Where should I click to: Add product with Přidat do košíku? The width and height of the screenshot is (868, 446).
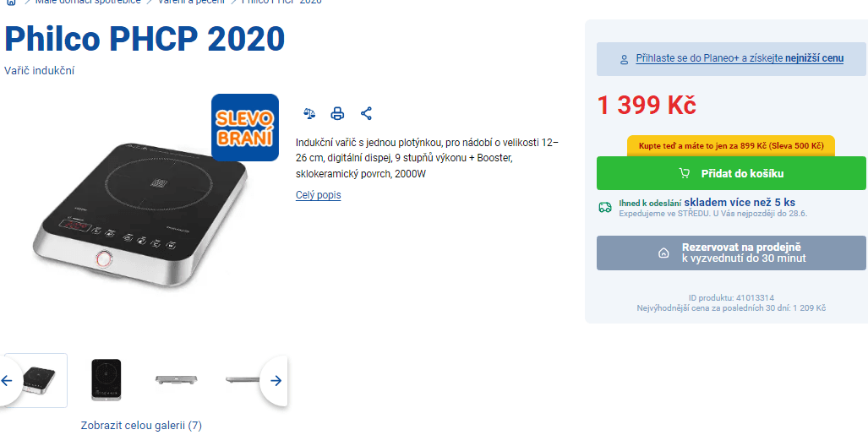click(731, 173)
